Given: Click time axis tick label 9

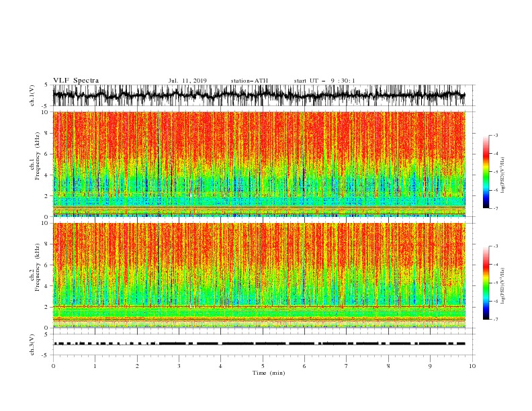Looking at the screenshot, I should tap(430, 366).
